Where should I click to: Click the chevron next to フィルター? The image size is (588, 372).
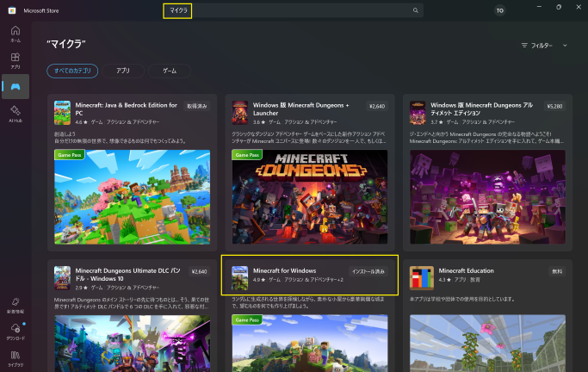(x=565, y=45)
